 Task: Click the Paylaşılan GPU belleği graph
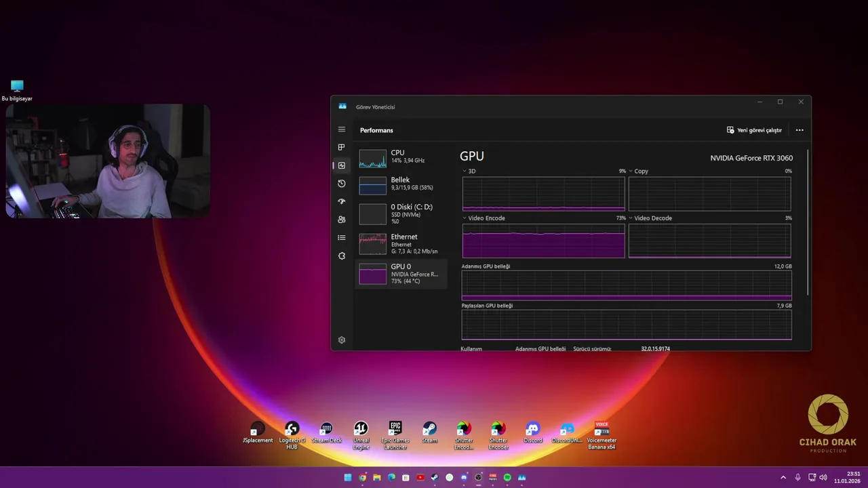click(x=627, y=325)
